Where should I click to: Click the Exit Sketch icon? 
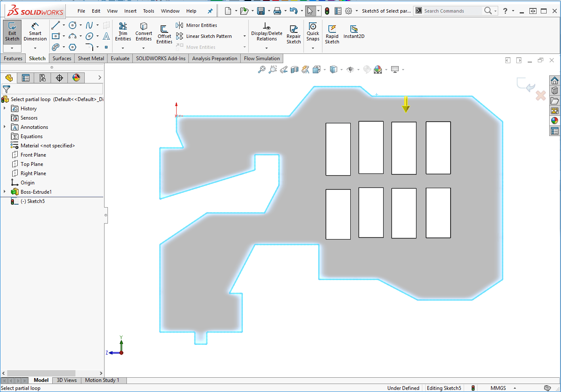[x=12, y=27]
